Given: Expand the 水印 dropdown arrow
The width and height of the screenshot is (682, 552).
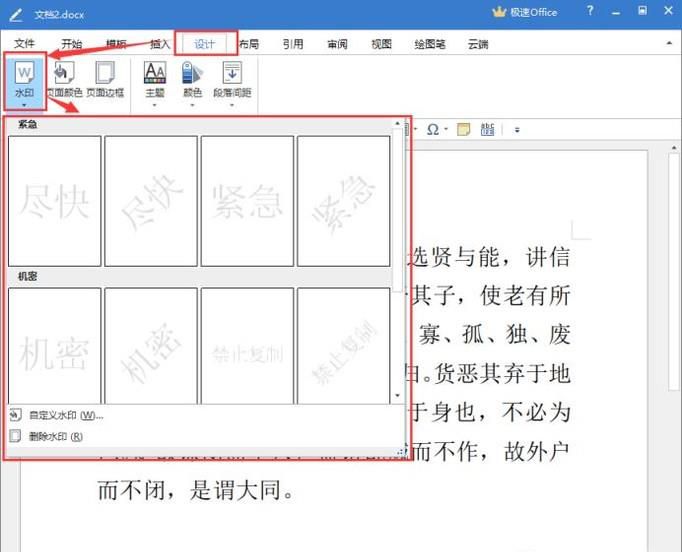Looking at the screenshot, I should pyautogui.click(x=24, y=105).
